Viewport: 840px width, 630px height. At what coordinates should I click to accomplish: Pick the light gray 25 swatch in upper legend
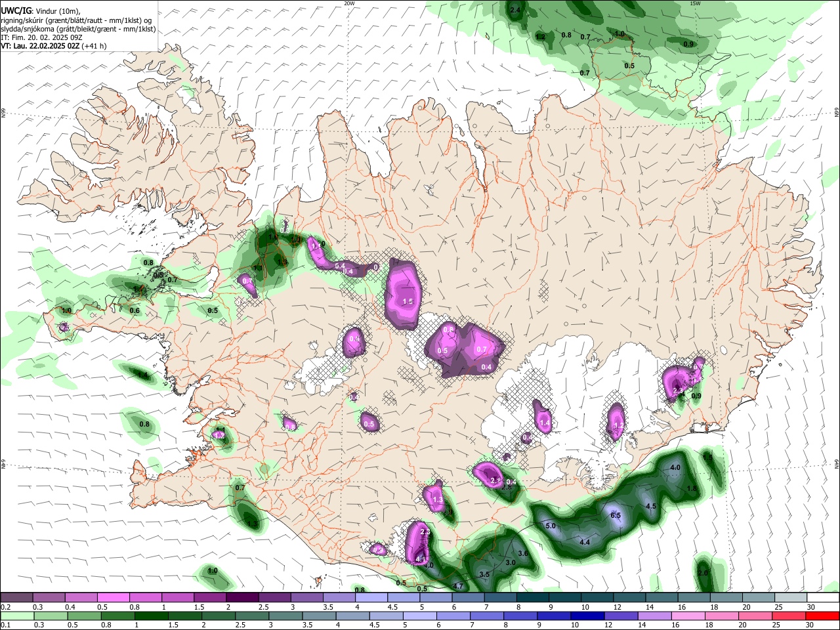pos(790,598)
